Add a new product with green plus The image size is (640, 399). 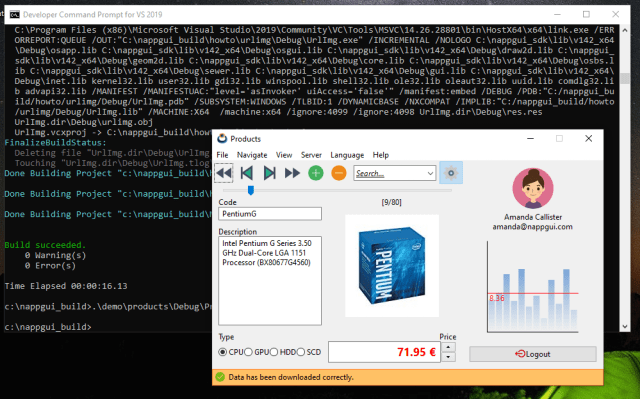point(316,173)
